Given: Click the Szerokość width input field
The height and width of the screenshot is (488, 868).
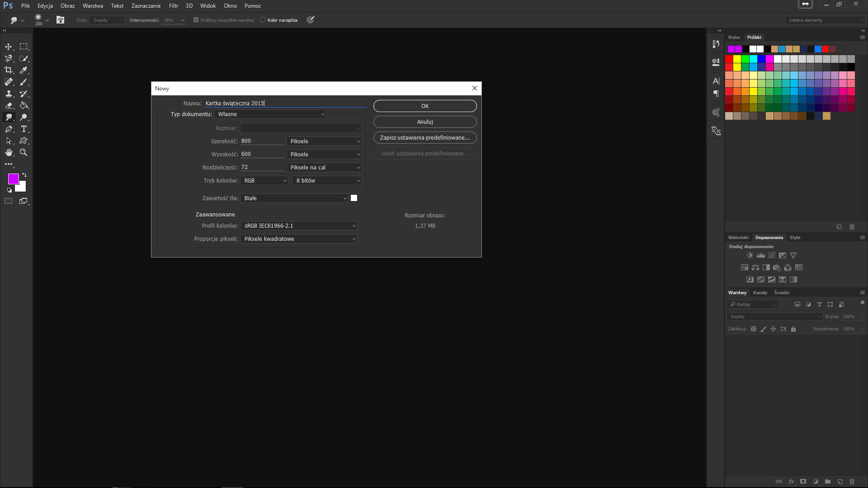Looking at the screenshot, I should pyautogui.click(x=262, y=141).
